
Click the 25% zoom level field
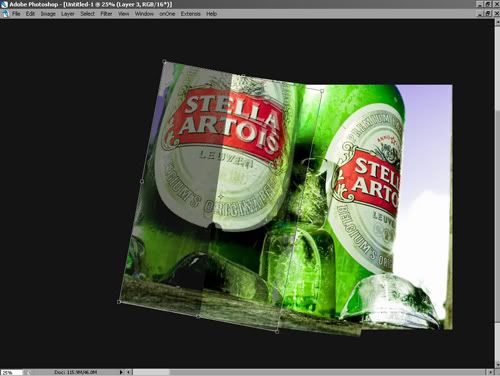click(11, 372)
